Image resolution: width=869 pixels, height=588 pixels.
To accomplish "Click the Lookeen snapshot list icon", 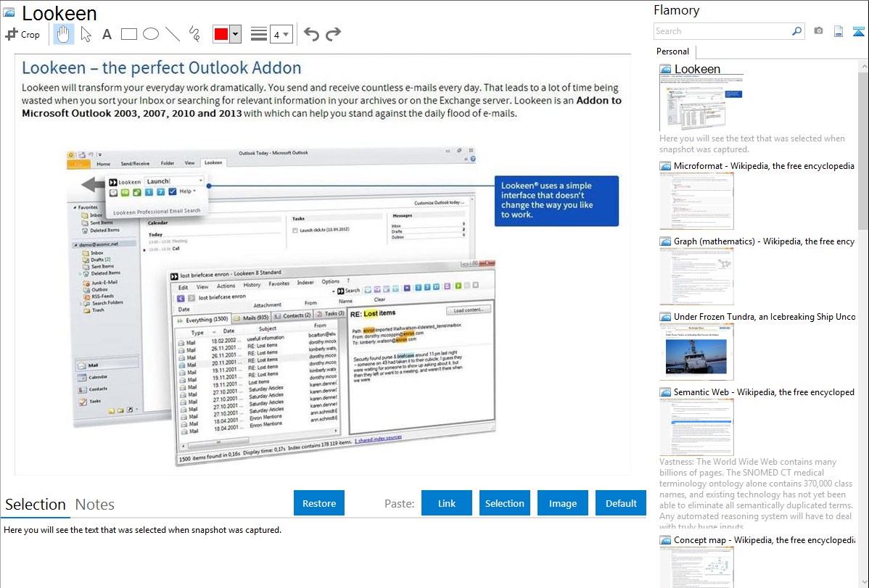I will (665, 70).
